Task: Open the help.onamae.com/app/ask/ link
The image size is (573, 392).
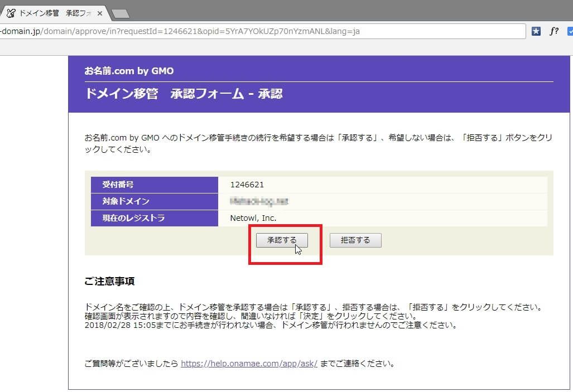Action: [249, 364]
